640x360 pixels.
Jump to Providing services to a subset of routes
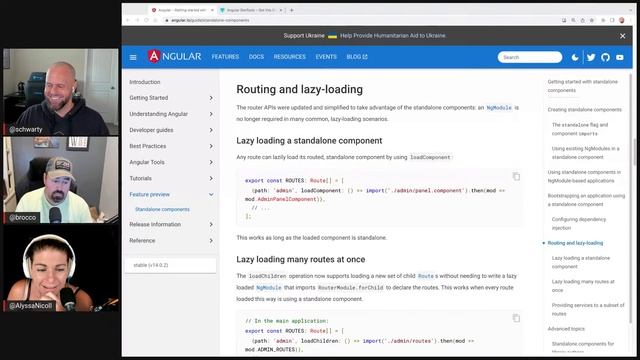pos(588,309)
